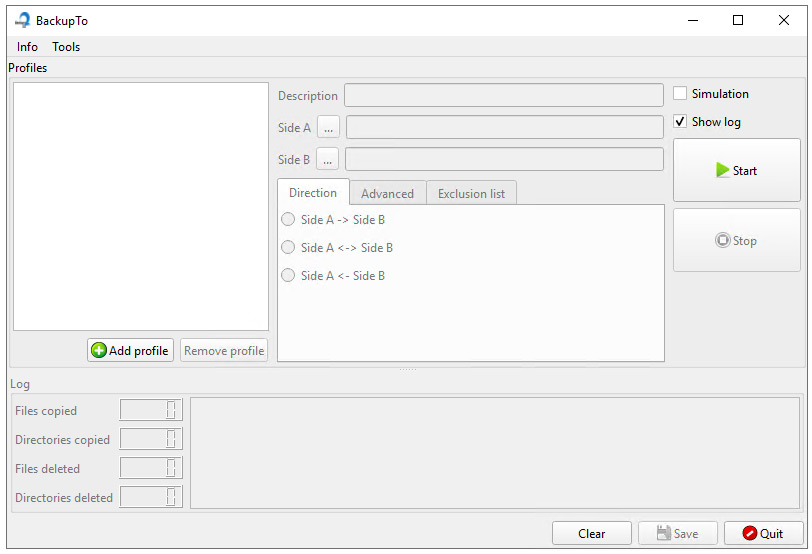Focus the Description input field
The height and width of the screenshot is (554, 812).
(x=504, y=95)
